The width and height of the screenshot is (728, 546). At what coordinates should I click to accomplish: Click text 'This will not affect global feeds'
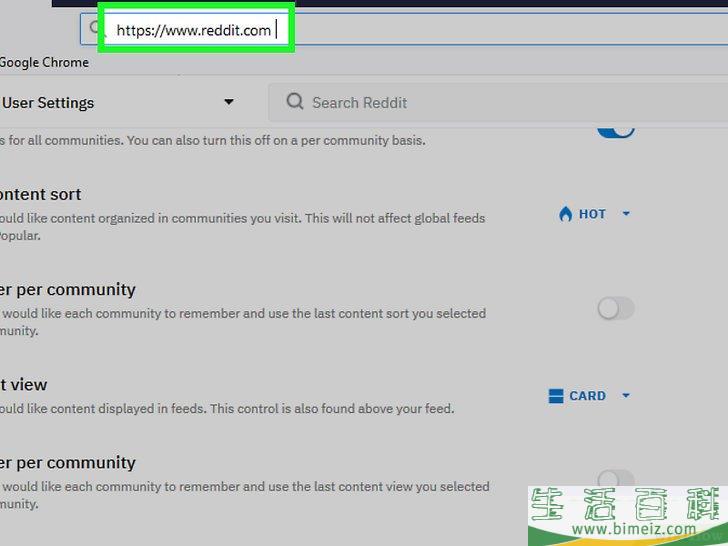pyautogui.click(x=395, y=219)
